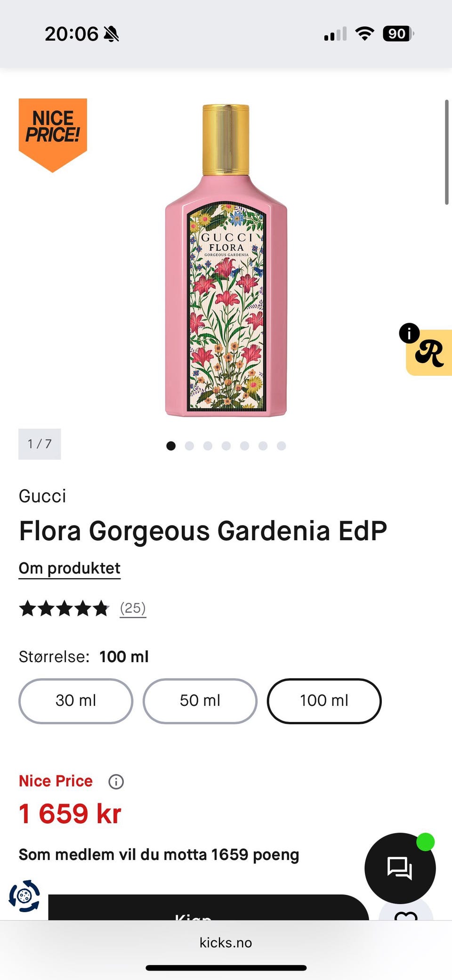Tap the kicks.no address bar
The image size is (452, 980).
[x=226, y=942]
